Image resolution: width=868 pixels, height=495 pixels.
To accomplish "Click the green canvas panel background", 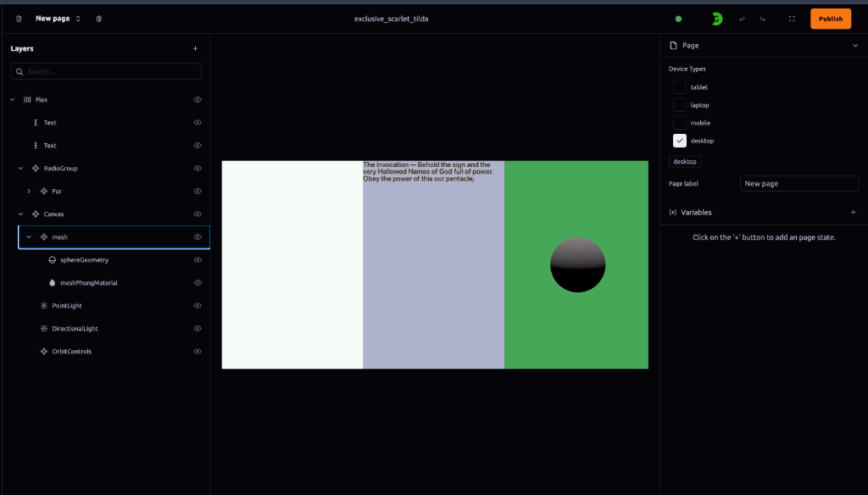I will [x=576, y=331].
